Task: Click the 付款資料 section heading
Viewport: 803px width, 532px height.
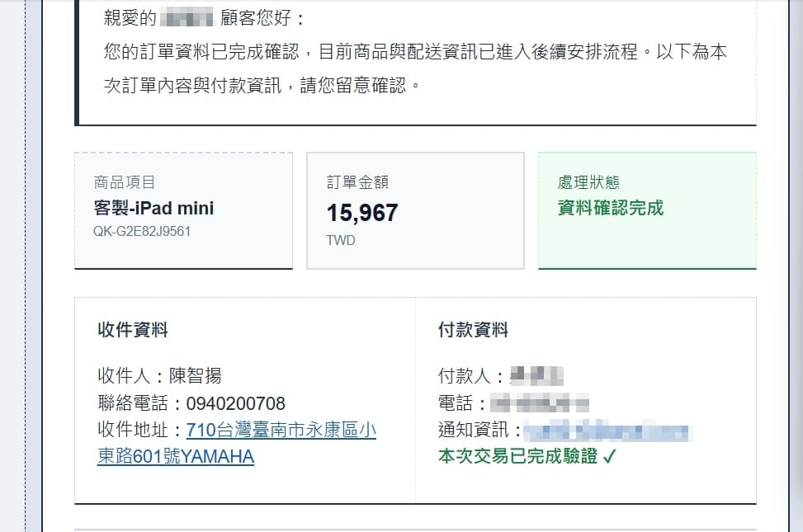Action: 473,330
